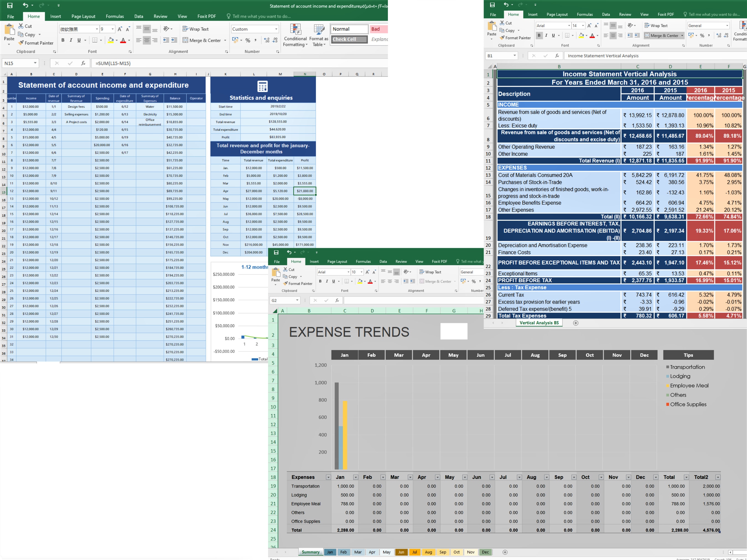Toggle Wrap Text for the cell

click(195, 29)
